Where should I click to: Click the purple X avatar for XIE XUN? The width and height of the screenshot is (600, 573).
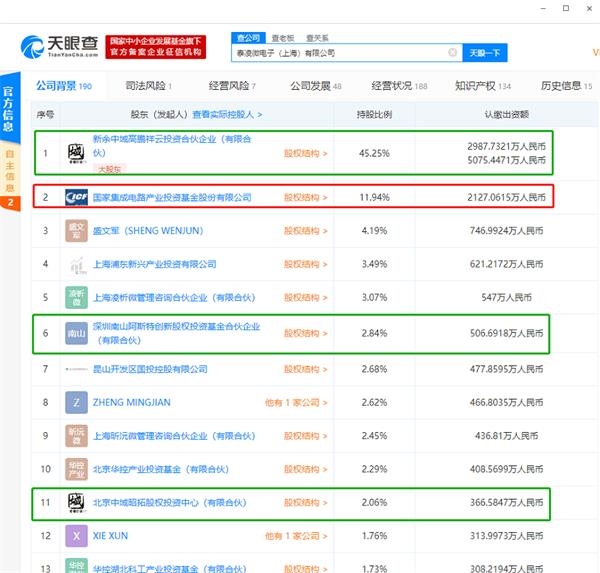click(x=77, y=537)
